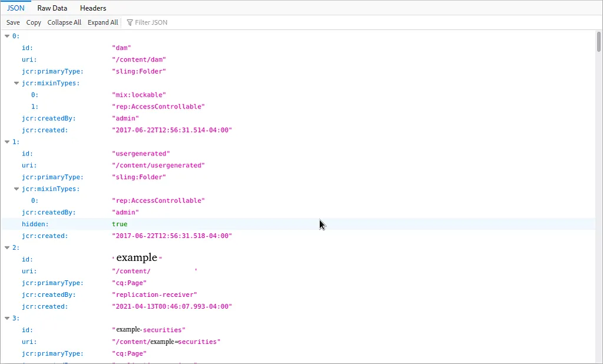Collapse jcr:mixinTypes under node 0
Screen dimensions: 603x364
(x=16, y=83)
